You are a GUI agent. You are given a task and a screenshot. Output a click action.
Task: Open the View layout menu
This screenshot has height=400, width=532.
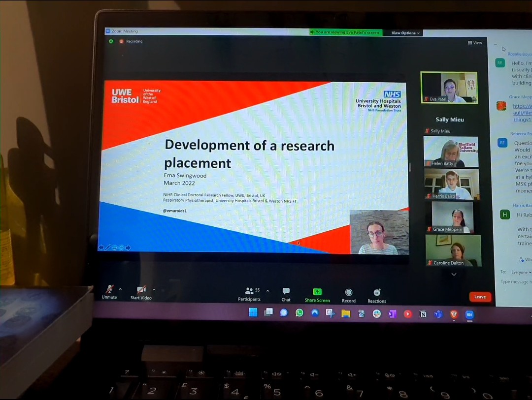click(475, 43)
